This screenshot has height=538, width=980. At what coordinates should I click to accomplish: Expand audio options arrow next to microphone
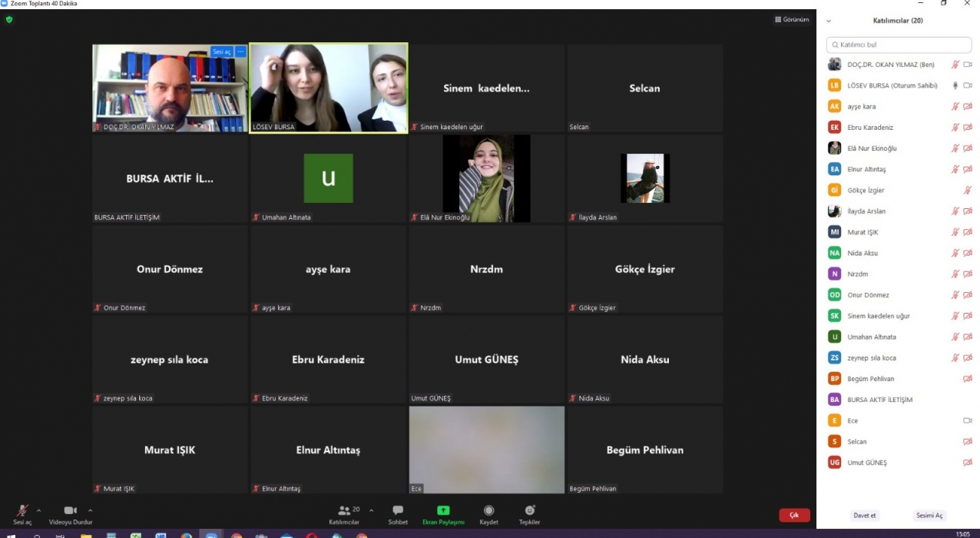pyautogui.click(x=39, y=510)
